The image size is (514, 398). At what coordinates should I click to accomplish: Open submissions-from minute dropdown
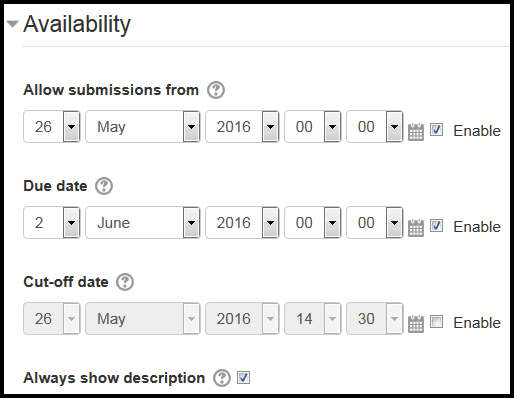[375, 127]
